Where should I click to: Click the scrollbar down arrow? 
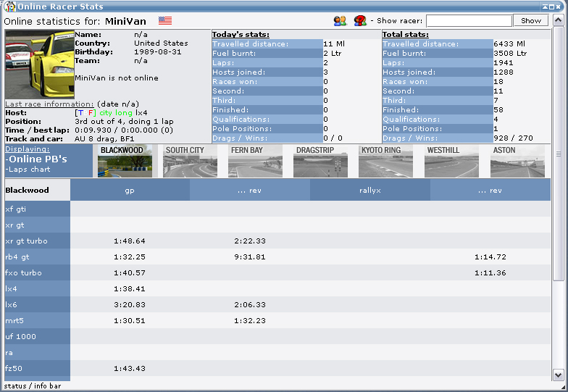[x=558, y=375]
